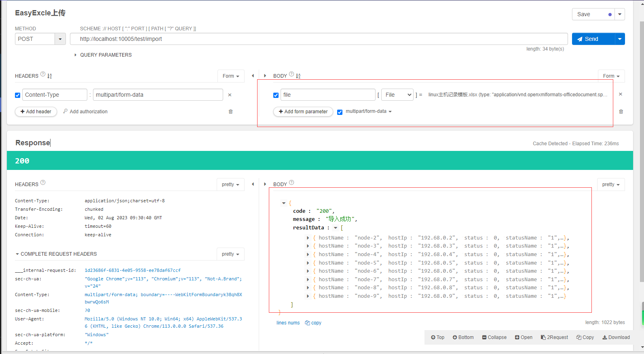The width and height of the screenshot is (644, 354).
Task: Collapse request body panel right arrow
Action: [265, 76]
